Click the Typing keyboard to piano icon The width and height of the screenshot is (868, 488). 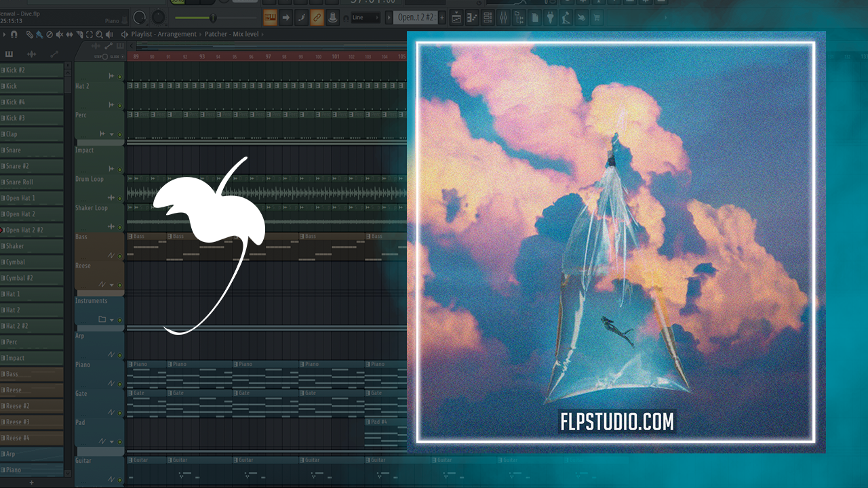(270, 18)
